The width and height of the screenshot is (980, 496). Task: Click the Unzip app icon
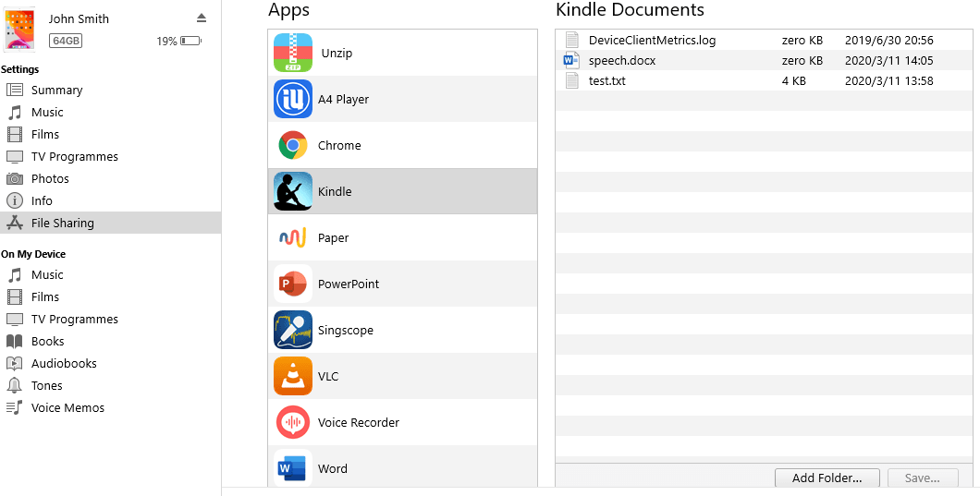click(293, 53)
